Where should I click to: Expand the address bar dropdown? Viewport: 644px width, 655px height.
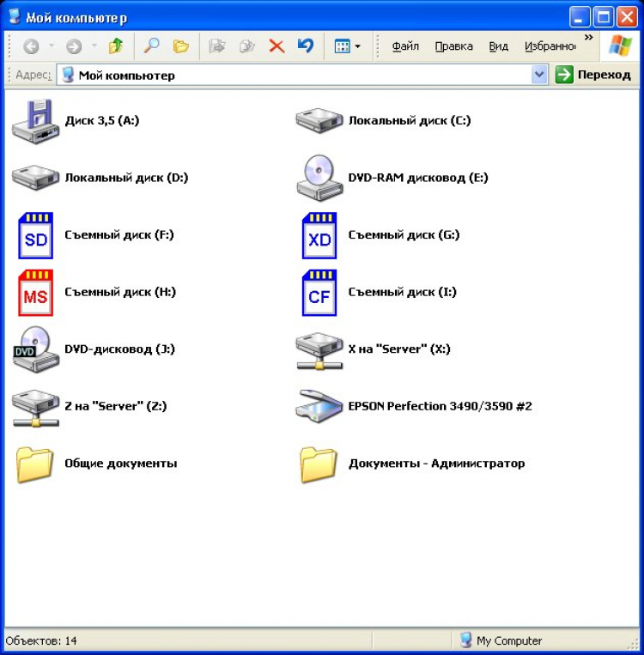[x=539, y=75]
